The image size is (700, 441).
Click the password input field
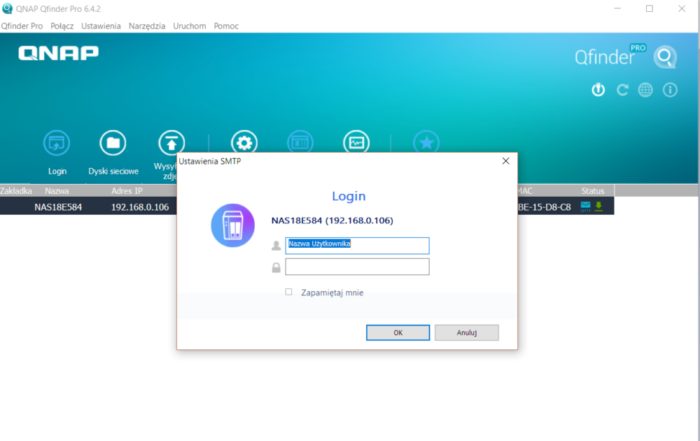[x=357, y=267]
